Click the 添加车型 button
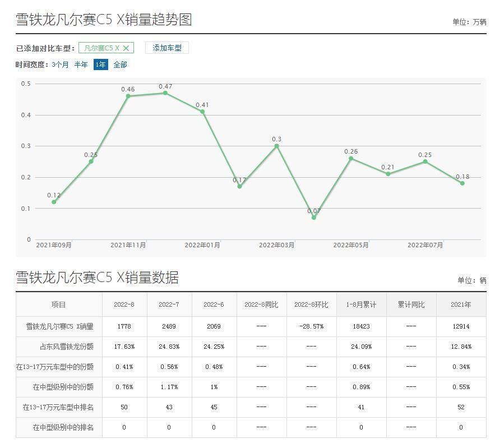This screenshot has height=448, width=495. [x=167, y=48]
